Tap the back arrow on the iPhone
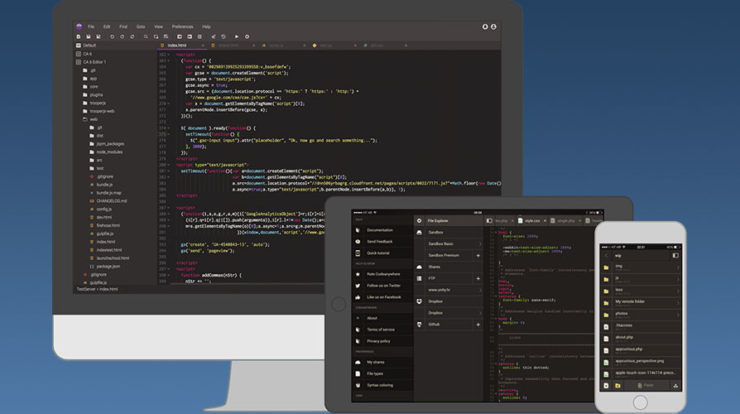This screenshot has width=740, height=414. pos(606,255)
